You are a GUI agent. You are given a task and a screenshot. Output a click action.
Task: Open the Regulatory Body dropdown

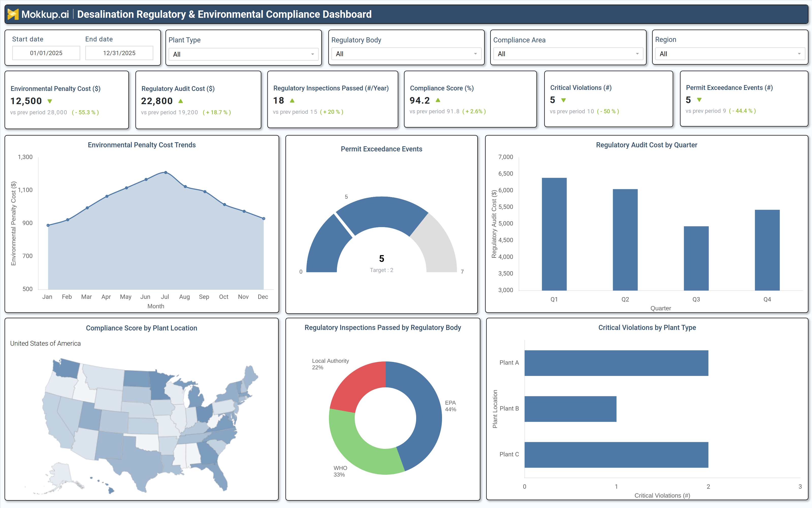pos(406,54)
